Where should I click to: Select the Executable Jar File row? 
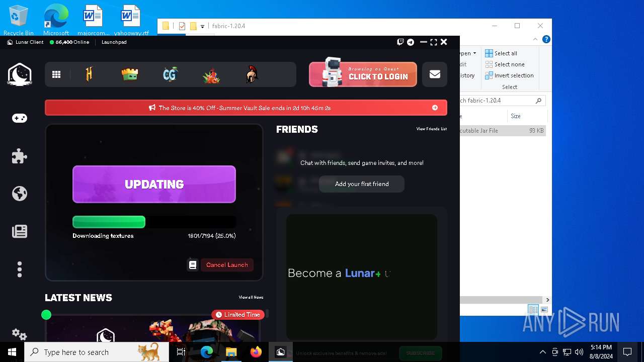503,131
